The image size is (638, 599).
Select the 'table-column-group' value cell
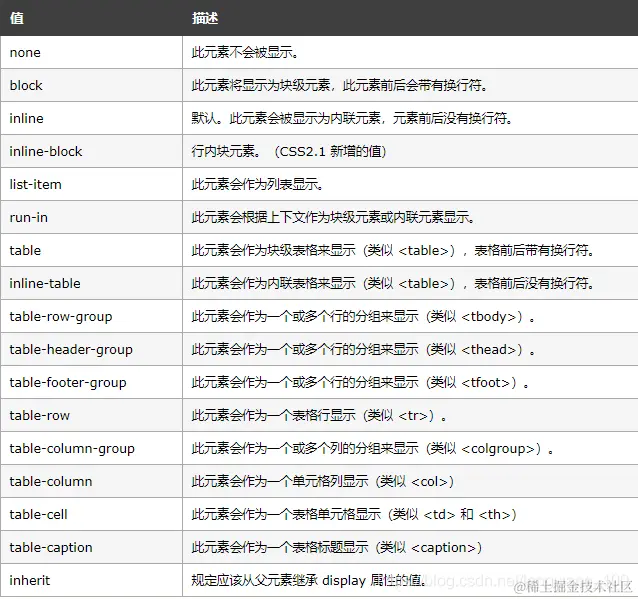click(x=92, y=448)
